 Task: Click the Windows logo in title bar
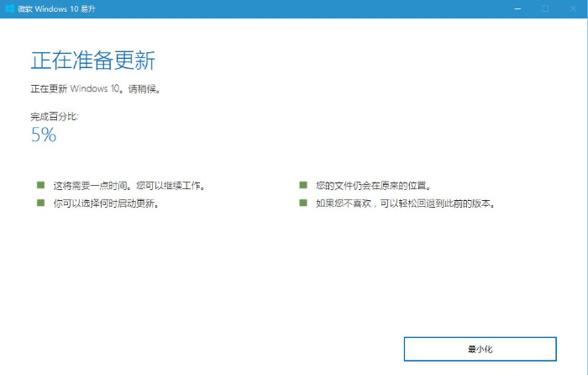pos(9,8)
